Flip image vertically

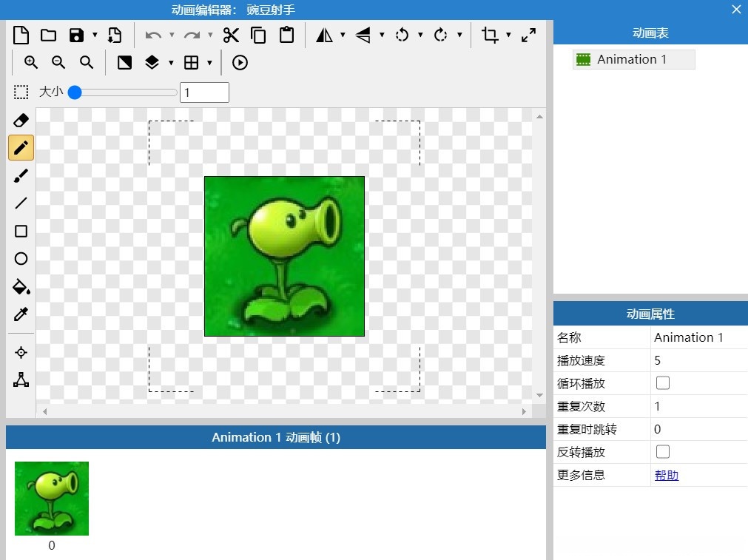[x=363, y=36]
